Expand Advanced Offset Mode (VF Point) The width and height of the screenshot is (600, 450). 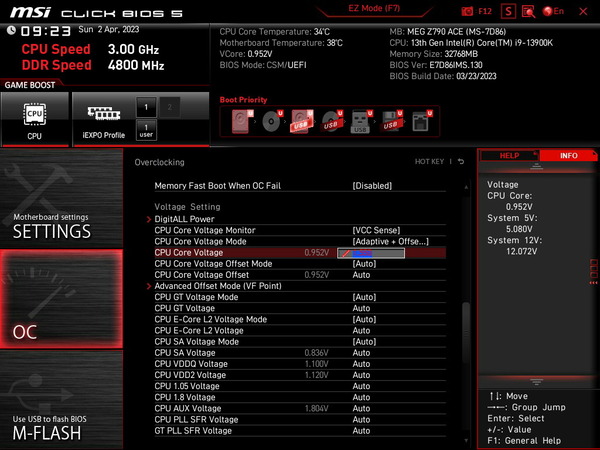(217, 286)
